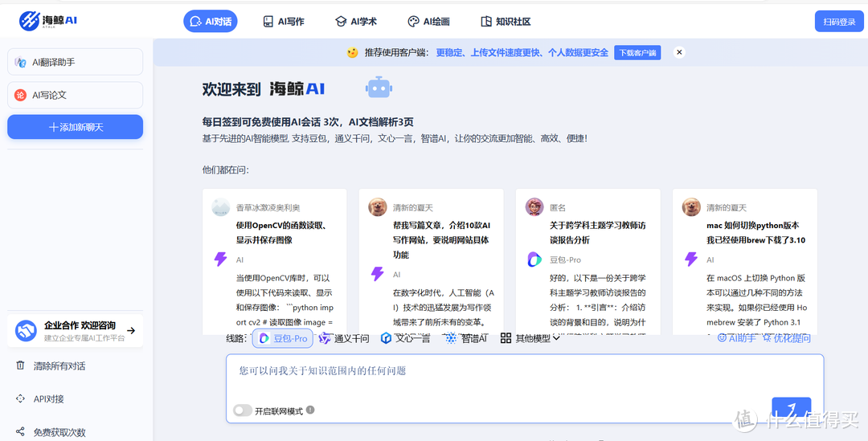Click the 优化提问 link

[786, 338]
